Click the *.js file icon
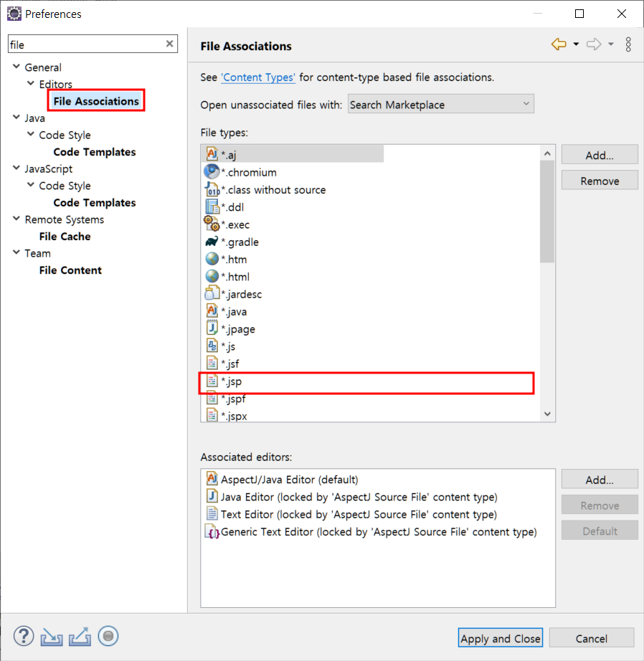The width and height of the screenshot is (644, 661). (212, 346)
